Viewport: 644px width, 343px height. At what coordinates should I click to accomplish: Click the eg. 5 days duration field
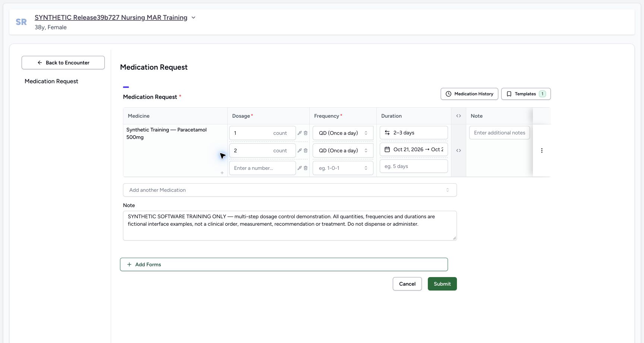[x=414, y=166]
